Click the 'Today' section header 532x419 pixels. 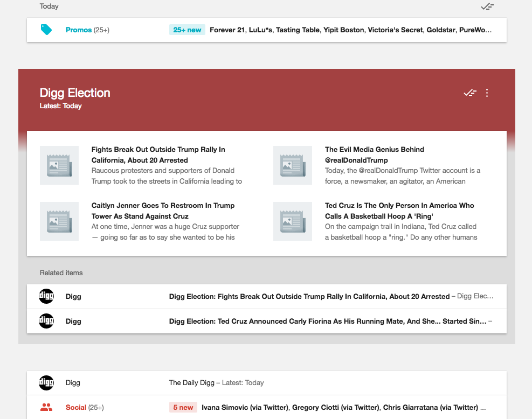coord(49,6)
